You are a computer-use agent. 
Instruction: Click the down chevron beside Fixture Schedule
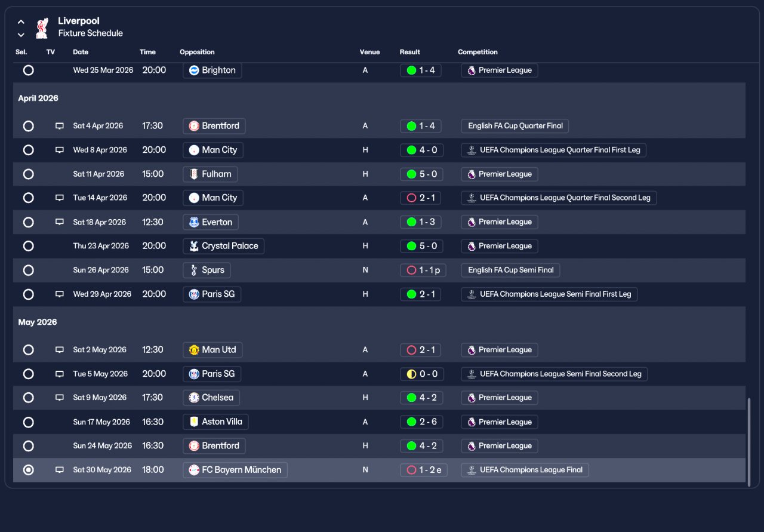[21, 35]
